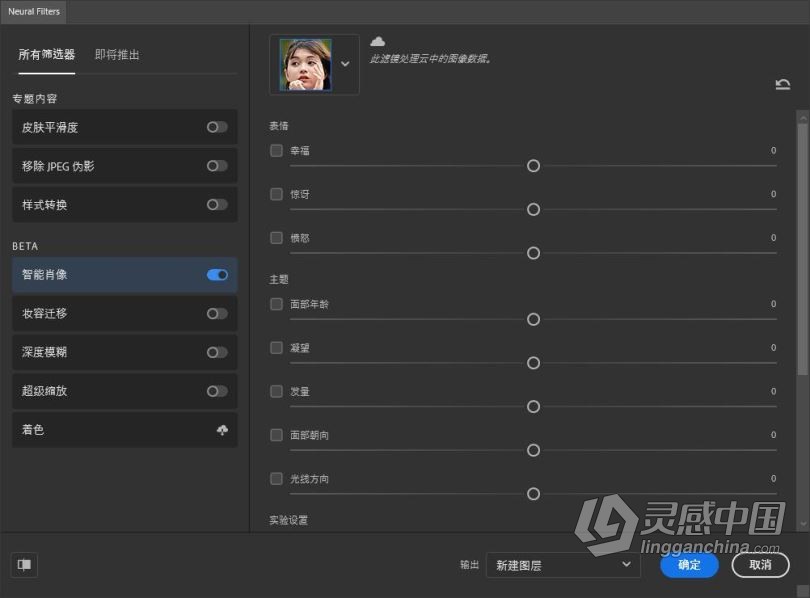Viewport: 810px width, 598px height.
Task: Click the 确定 button
Action: (x=689, y=565)
